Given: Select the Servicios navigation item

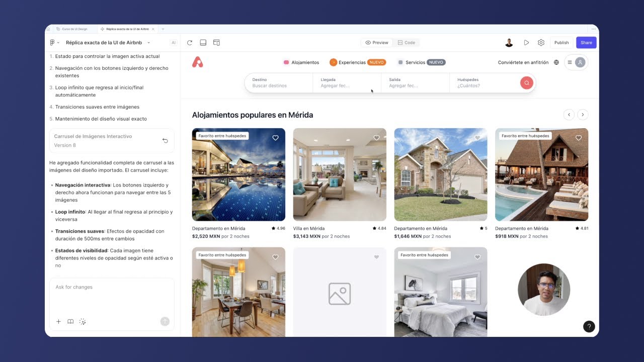Looking at the screenshot, I should click(422, 62).
